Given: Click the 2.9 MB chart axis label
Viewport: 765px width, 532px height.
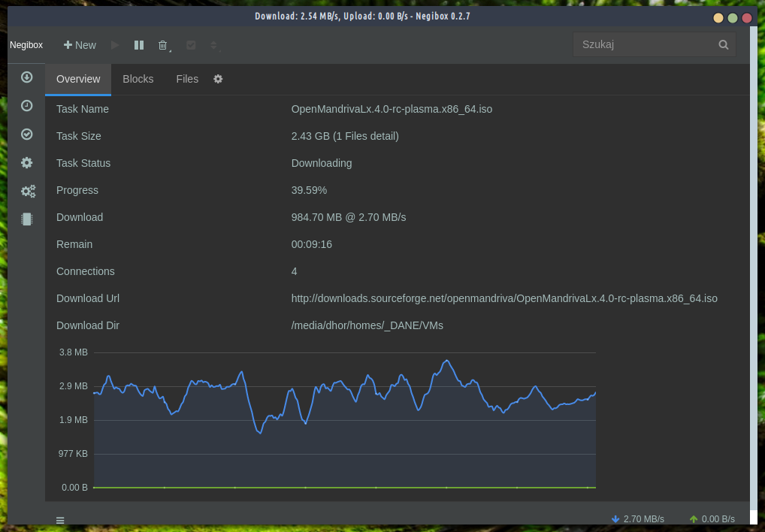Looking at the screenshot, I should coord(74,386).
